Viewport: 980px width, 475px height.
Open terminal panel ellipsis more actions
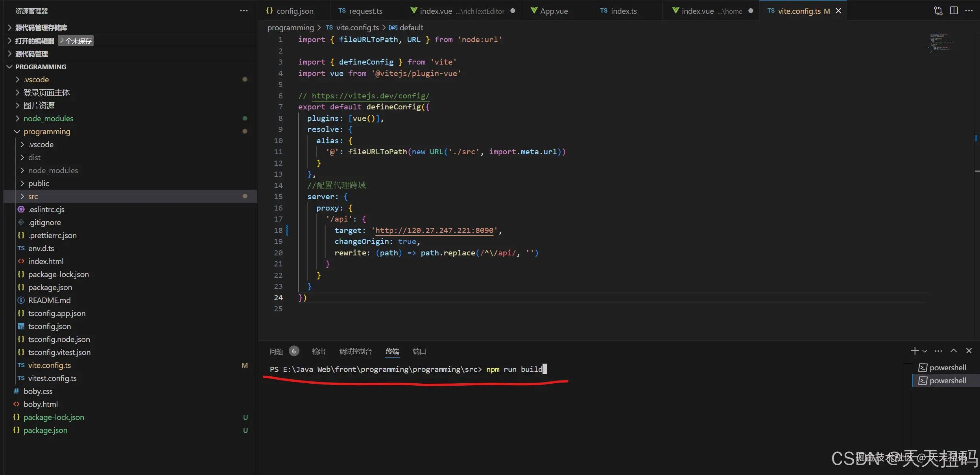938,351
